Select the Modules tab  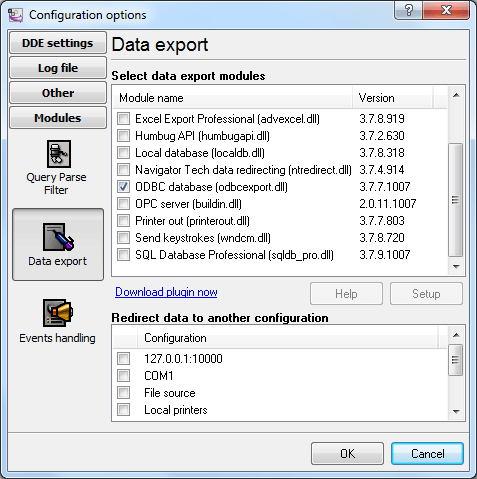[58, 118]
